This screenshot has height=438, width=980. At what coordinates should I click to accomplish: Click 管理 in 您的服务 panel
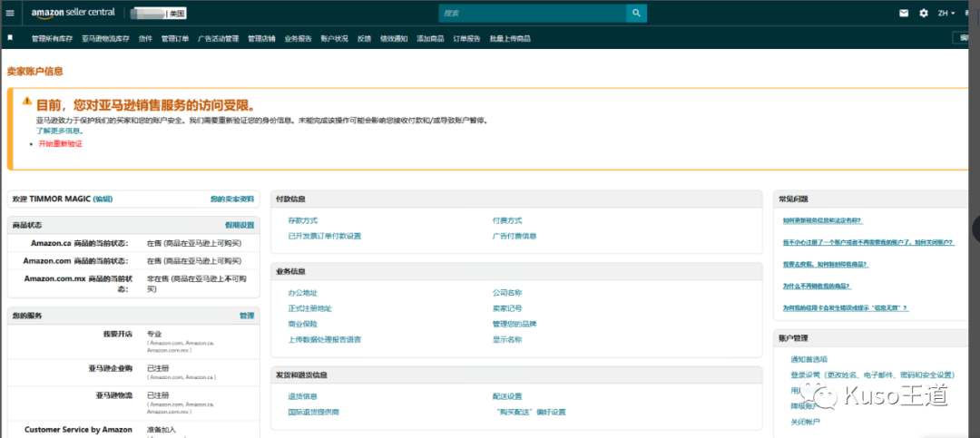[x=247, y=316]
